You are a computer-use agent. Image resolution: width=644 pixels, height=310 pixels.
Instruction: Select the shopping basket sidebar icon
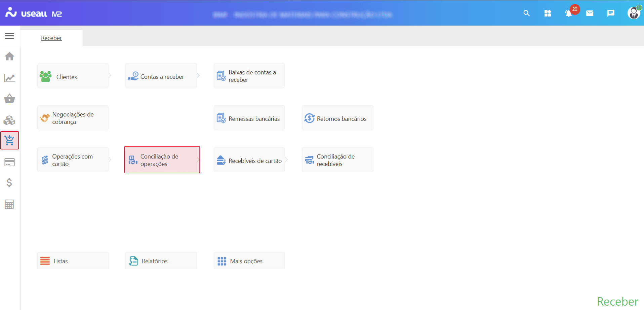(9, 99)
